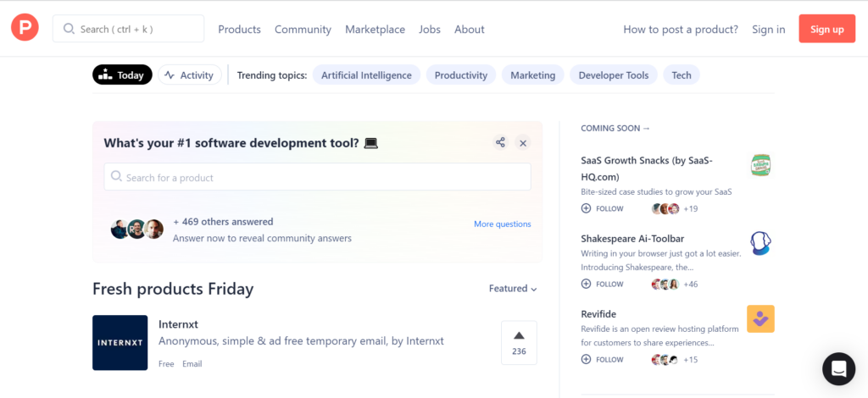Focus the header Search (ctrl + k) box
868x398 pixels.
pyautogui.click(x=129, y=29)
